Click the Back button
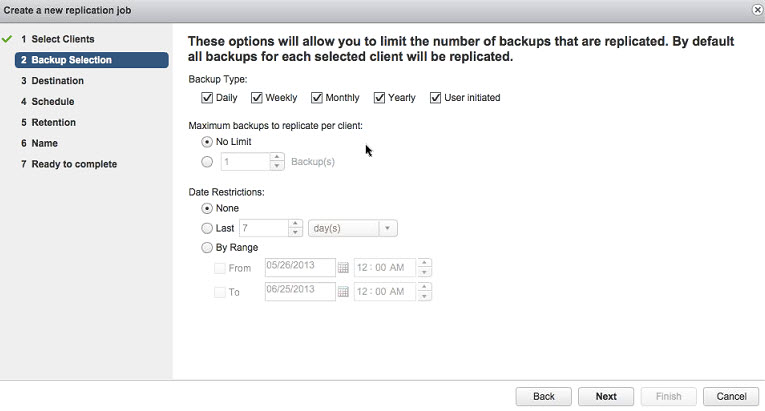Screen dimensions: 765x411 (544, 396)
